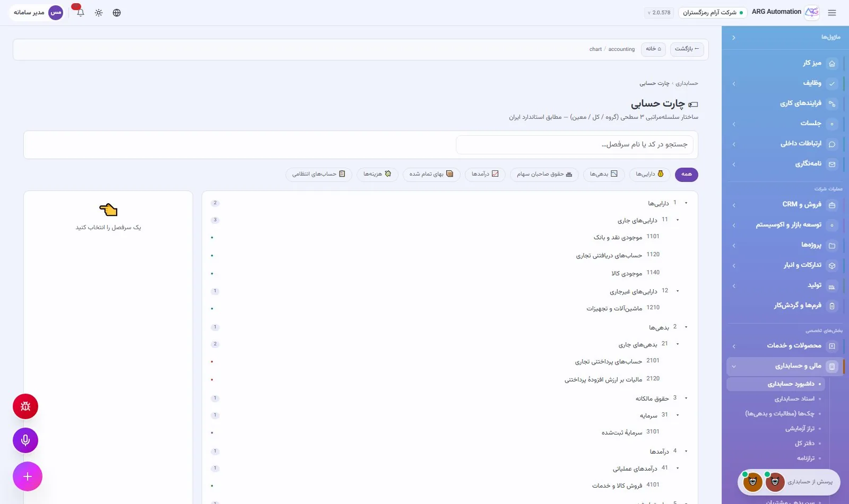
Task: Open the پروژه‌ها folder icon
Action: click(x=832, y=246)
